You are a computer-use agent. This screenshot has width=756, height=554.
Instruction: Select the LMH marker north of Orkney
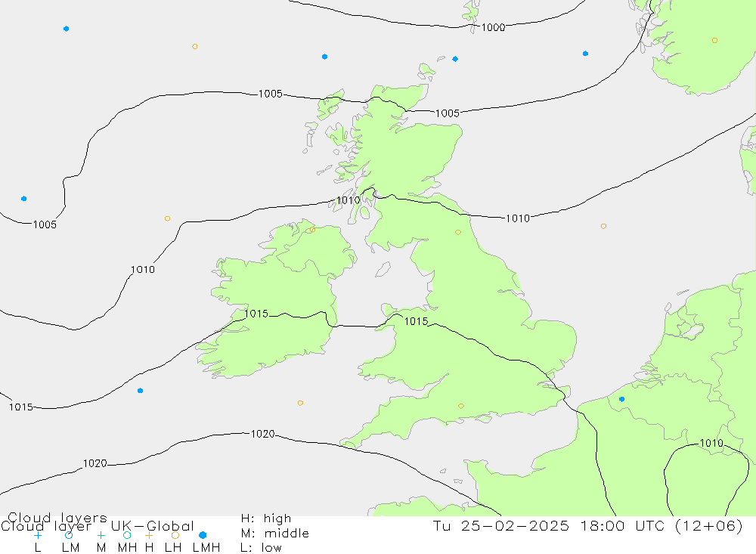pyautogui.click(x=455, y=59)
